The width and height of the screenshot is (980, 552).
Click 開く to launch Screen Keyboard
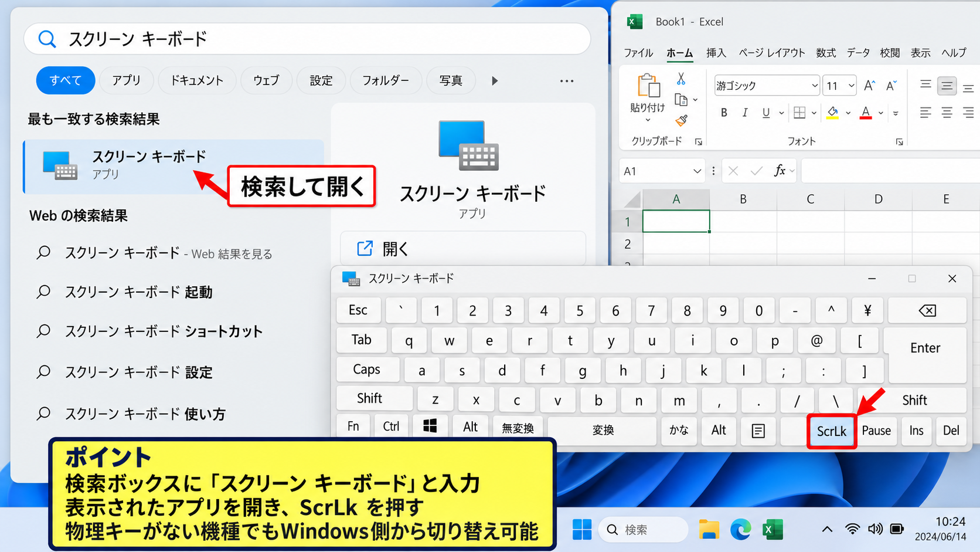463,249
